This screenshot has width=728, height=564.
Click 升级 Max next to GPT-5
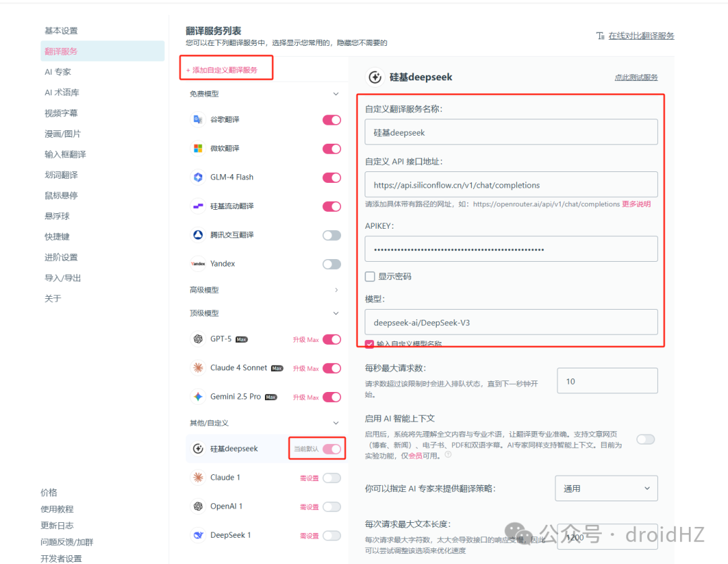(x=305, y=339)
